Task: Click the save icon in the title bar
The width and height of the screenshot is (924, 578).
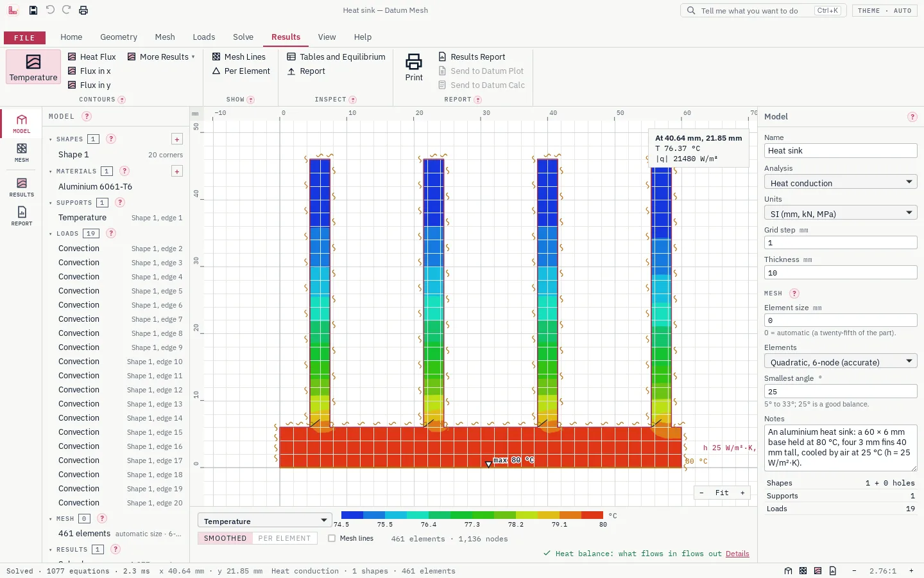Action: [x=33, y=10]
